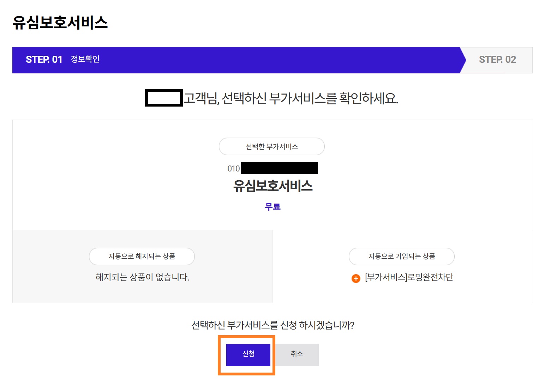Image resolution: width=533 pixels, height=392 pixels.
Task: Click the 선택한 부가서비스 pill label
Action: point(272,146)
